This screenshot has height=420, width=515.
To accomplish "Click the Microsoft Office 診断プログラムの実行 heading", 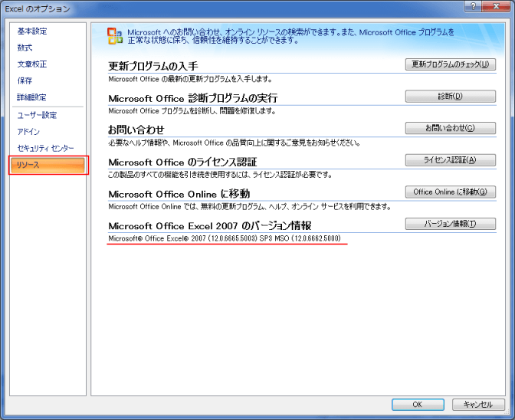I will [x=193, y=98].
